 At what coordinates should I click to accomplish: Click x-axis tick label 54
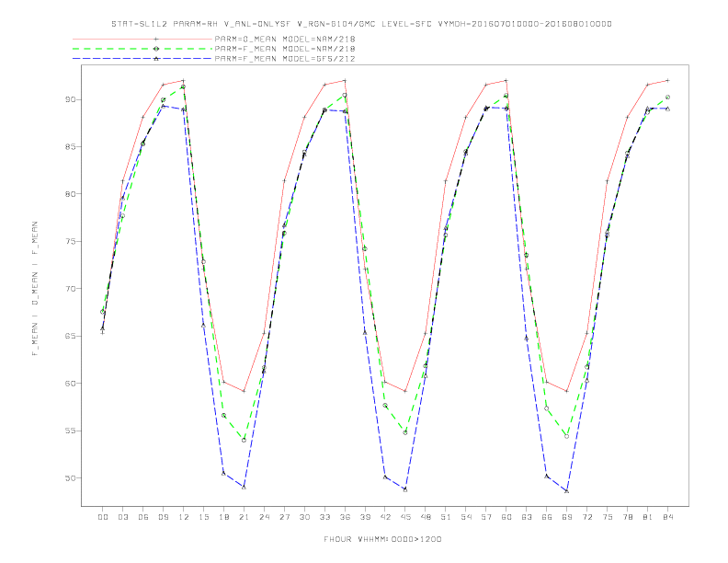(x=466, y=517)
